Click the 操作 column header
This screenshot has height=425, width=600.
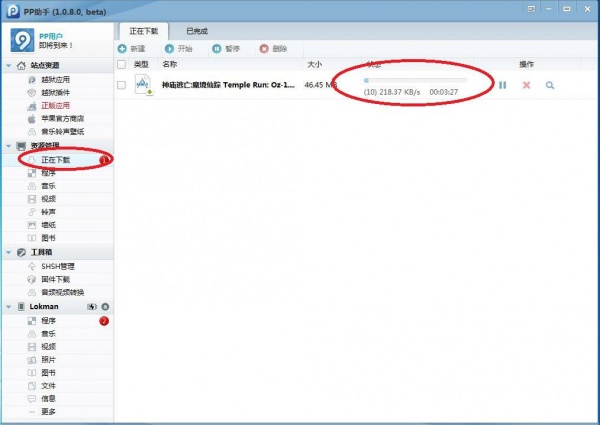[526, 64]
